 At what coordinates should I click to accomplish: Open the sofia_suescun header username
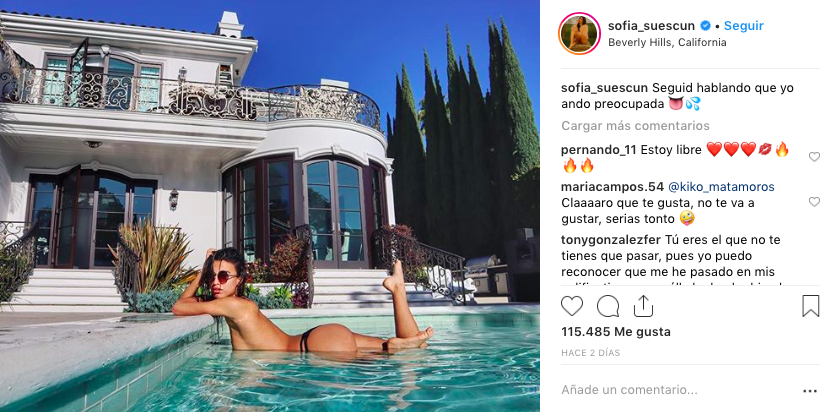pyautogui.click(x=651, y=26)
